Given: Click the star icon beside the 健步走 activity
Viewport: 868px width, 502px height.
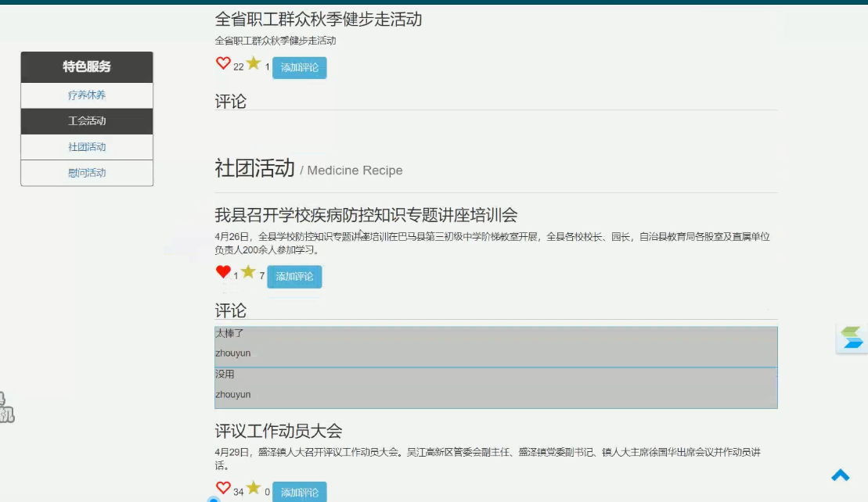Looking at the screenshot, I should point(251,63).
